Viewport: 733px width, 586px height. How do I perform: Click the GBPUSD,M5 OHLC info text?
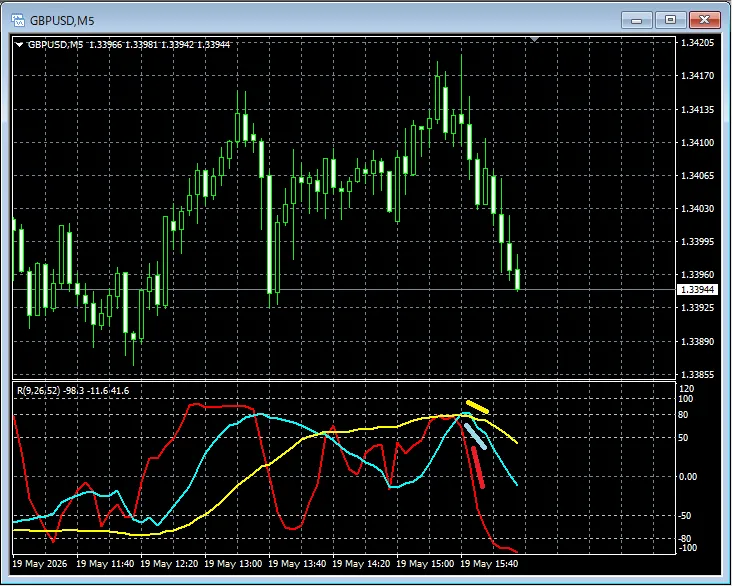[x=129, y=45]
